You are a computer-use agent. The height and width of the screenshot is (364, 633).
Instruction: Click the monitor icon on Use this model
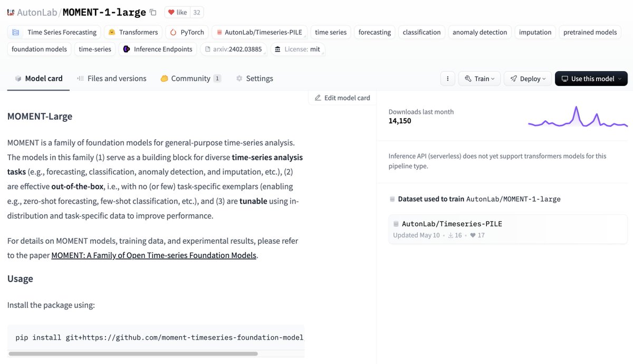(x=565, y=79)
